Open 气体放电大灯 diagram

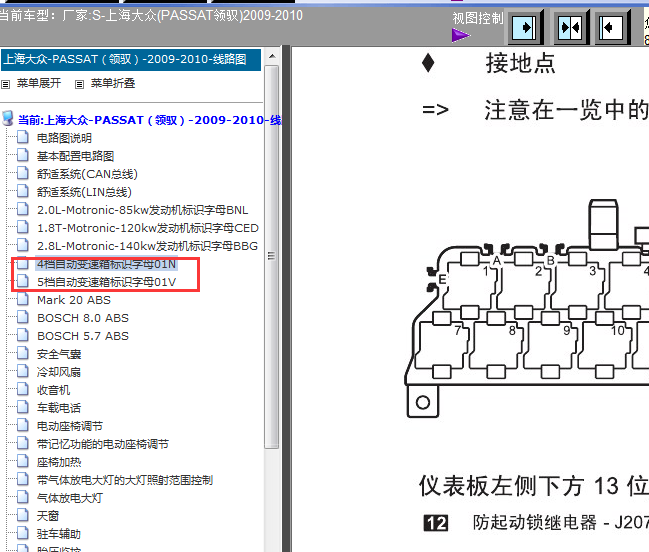[x=70, y=498]
